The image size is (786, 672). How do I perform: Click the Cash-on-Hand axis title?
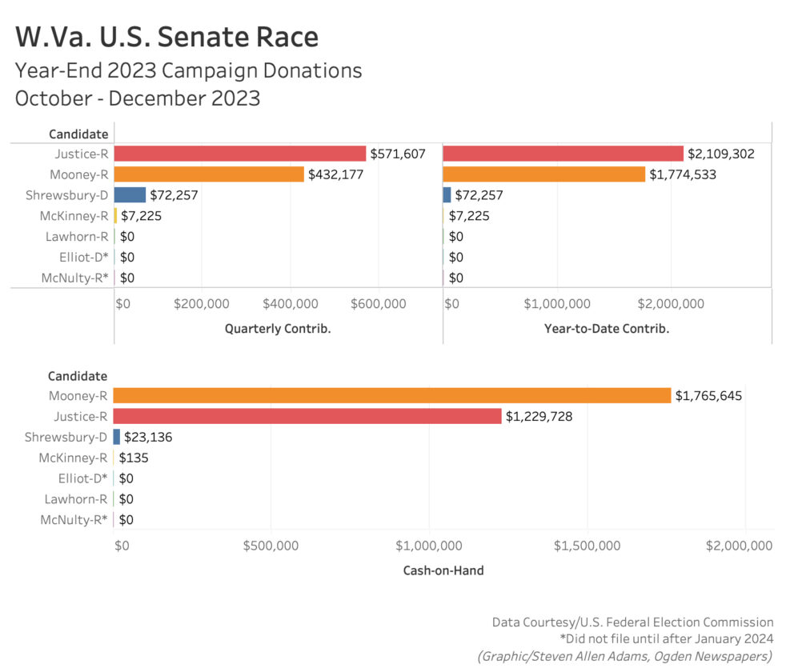(x=445, y=570)
